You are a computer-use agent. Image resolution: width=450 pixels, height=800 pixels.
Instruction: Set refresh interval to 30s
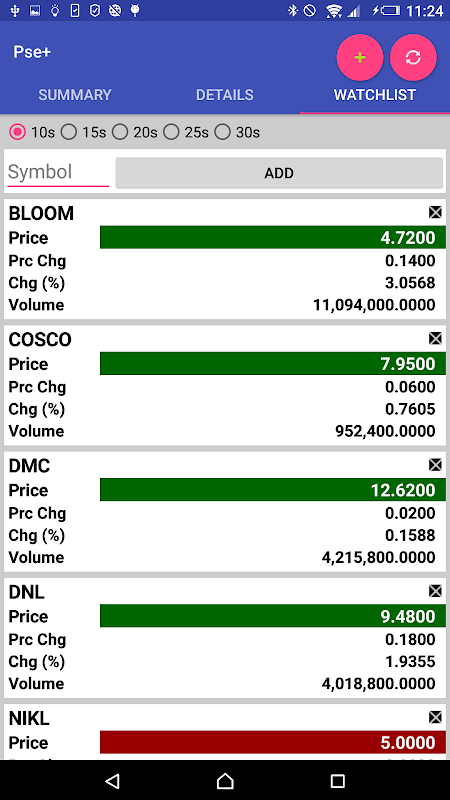click(x=237, y=133)
